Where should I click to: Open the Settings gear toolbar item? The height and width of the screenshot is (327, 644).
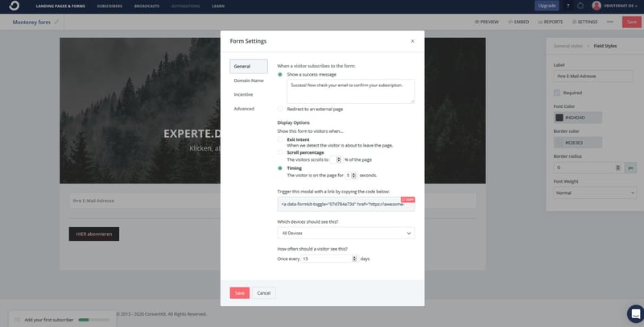point(585,22)
